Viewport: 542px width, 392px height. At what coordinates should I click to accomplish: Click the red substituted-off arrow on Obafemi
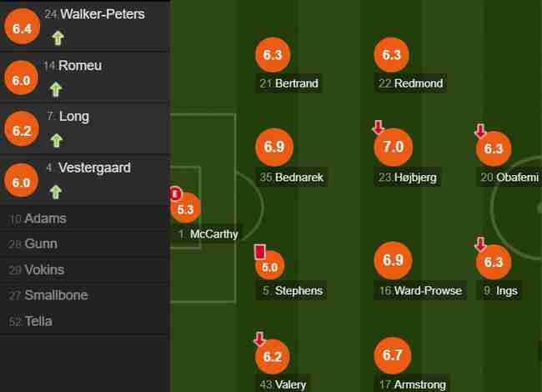(x=480, y=131)
